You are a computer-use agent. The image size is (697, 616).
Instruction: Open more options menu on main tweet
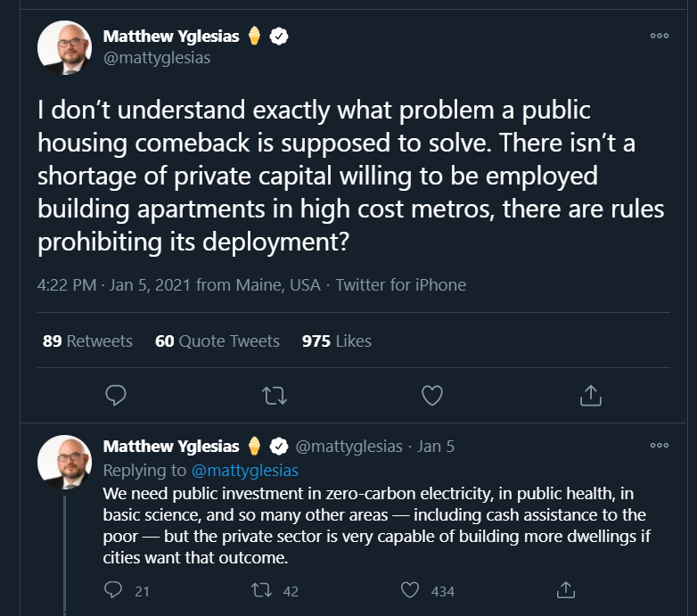pyautogui.click(x=660, y=37)
